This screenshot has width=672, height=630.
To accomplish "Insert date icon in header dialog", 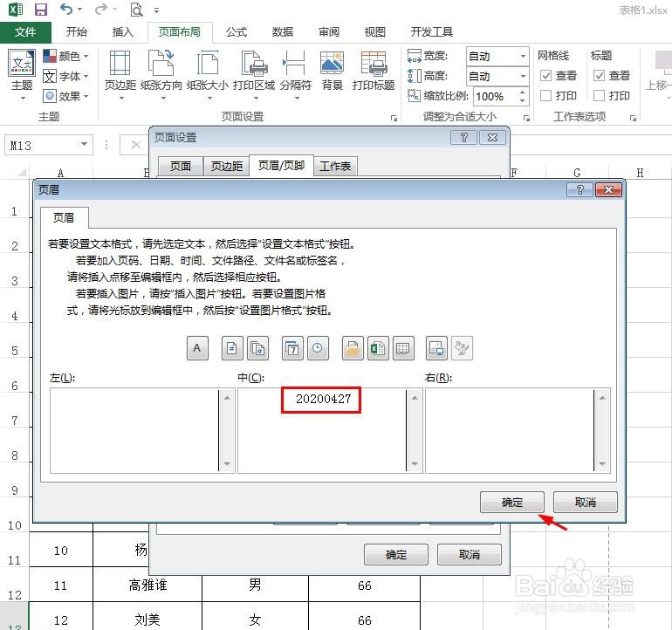I will [292, 348].
